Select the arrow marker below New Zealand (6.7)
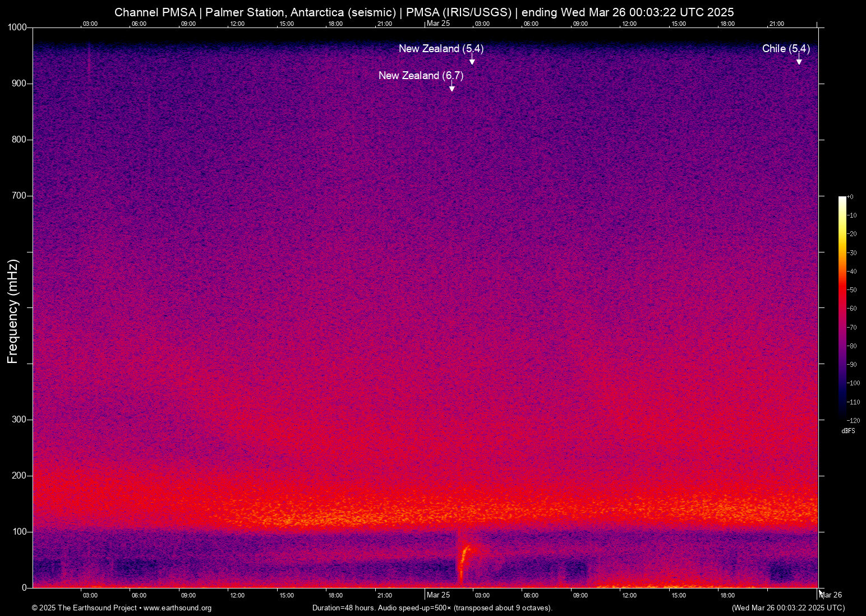The height and width of the screenshot is (616, 866). pos(452,86)
